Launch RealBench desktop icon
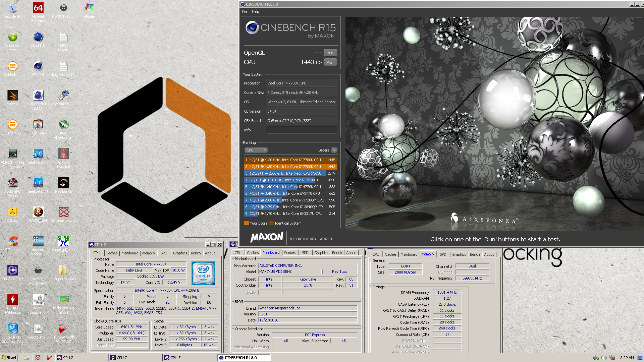The image size is (644, 362). click(63, 186)
